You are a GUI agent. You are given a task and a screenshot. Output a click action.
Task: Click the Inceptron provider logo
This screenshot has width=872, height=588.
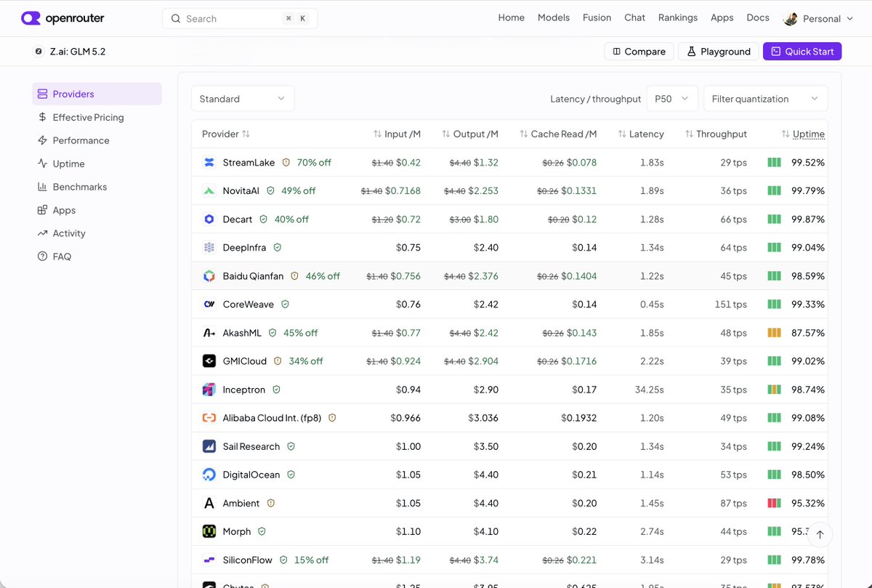[x=209, y=390]
